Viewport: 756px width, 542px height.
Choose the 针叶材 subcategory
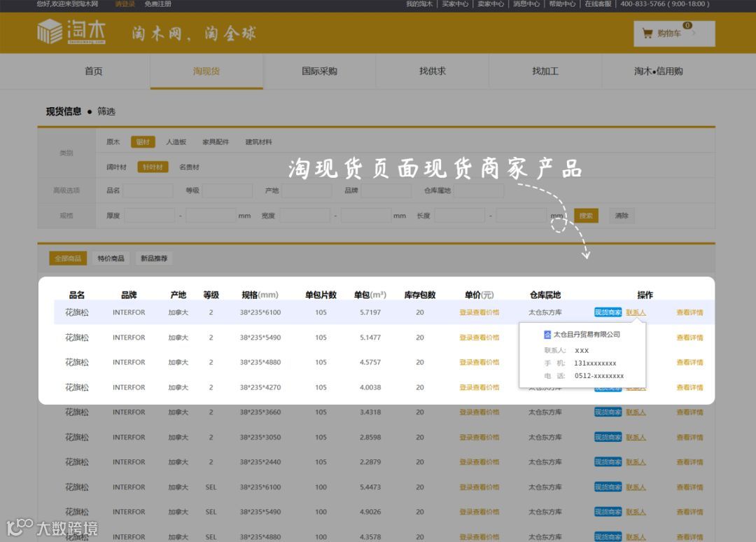153,167
